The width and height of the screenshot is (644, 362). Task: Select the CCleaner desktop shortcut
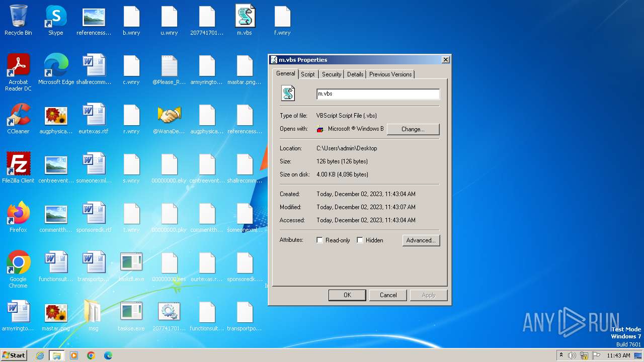click(18, 119)
